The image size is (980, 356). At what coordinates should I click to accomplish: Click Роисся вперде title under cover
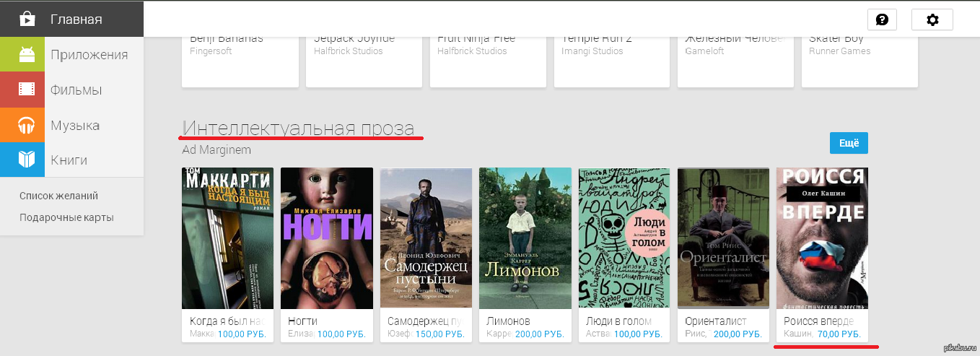click(x=819, y=321)
